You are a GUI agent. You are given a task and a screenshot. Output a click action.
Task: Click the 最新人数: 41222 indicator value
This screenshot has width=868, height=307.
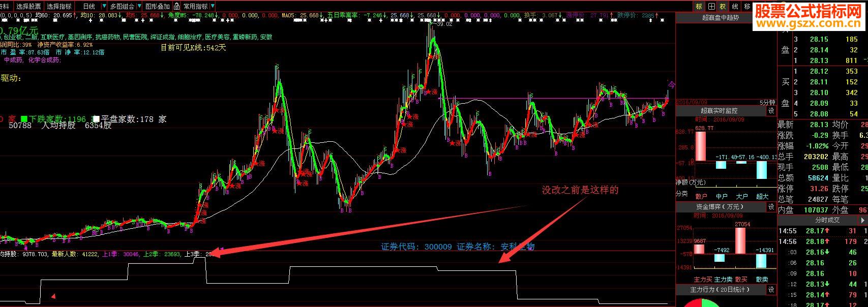pos(75,254)
